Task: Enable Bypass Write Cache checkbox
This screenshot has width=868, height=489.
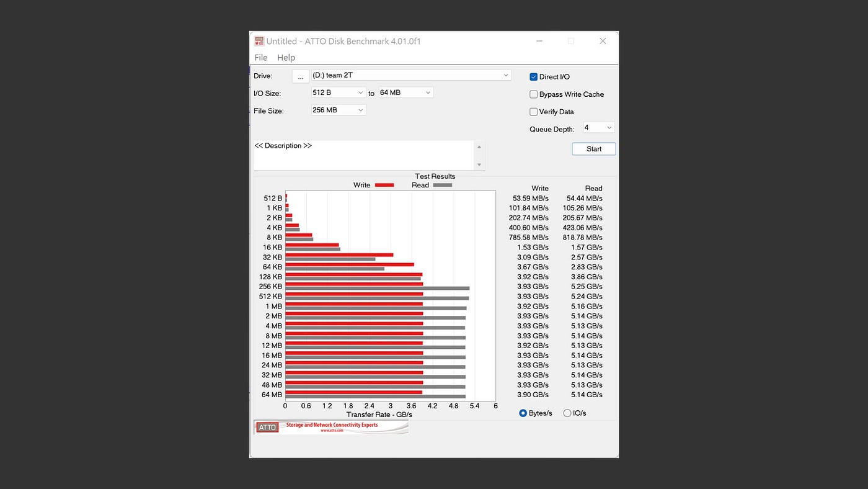Action: coord(533,94)
